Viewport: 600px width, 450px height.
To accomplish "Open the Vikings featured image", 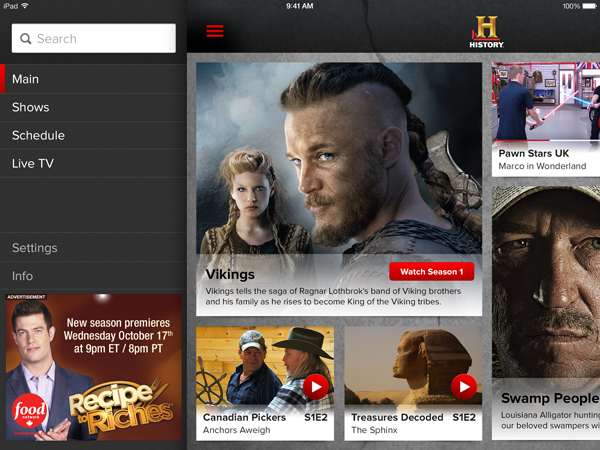I will click(x=339, y=159).
